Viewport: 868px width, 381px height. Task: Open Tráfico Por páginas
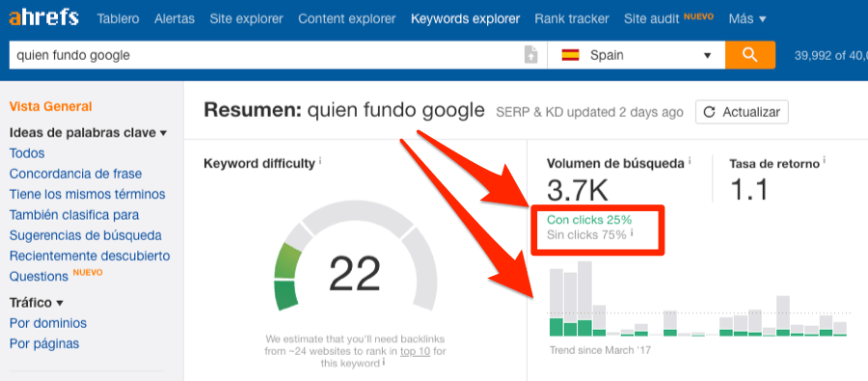click(44, 343)
